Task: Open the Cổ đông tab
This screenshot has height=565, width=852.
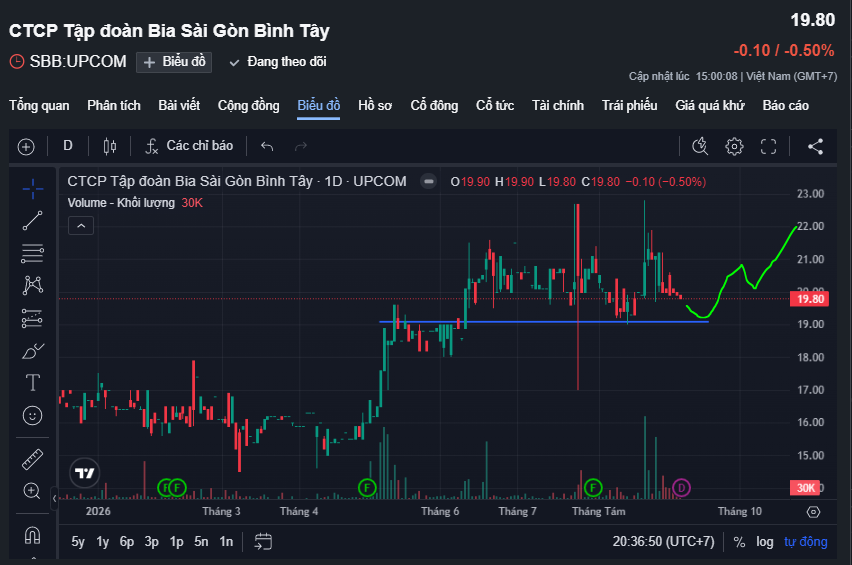Action: (434, 105)
